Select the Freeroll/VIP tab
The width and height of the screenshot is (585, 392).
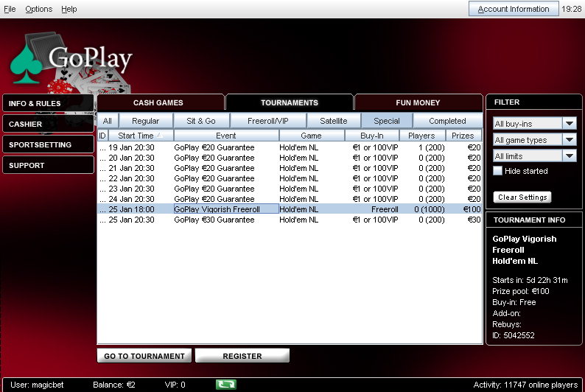(x=268, y=121)
